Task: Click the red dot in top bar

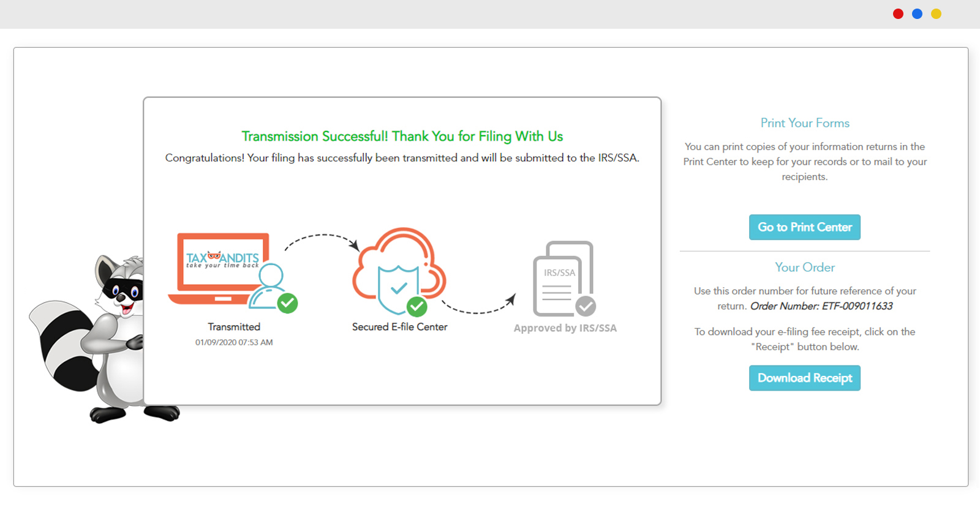Action: click(x=898, y=14)
